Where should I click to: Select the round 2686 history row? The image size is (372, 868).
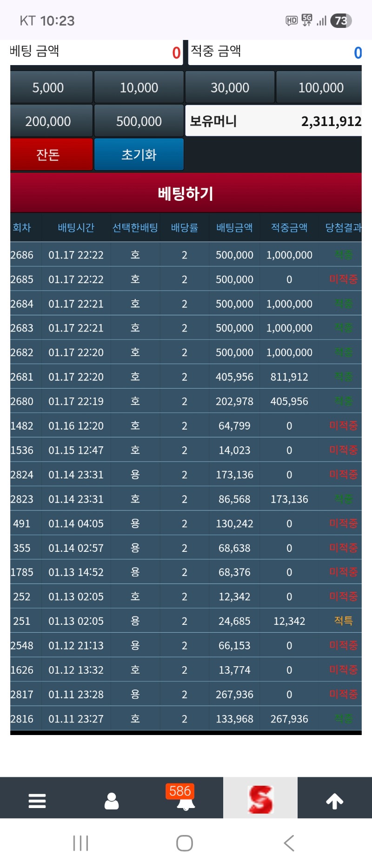click(186, 255)
